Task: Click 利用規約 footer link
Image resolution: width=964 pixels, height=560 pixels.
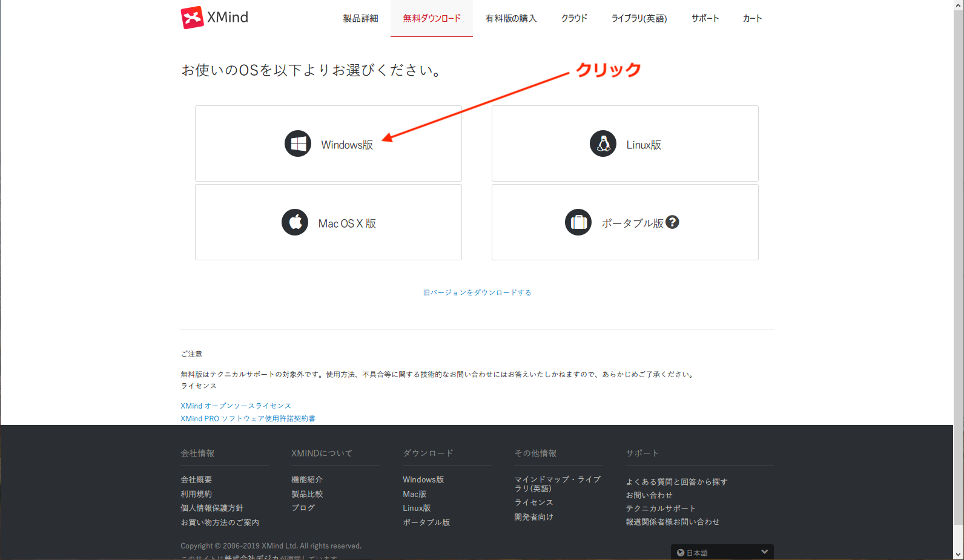Action: click(x=196, y=494)
